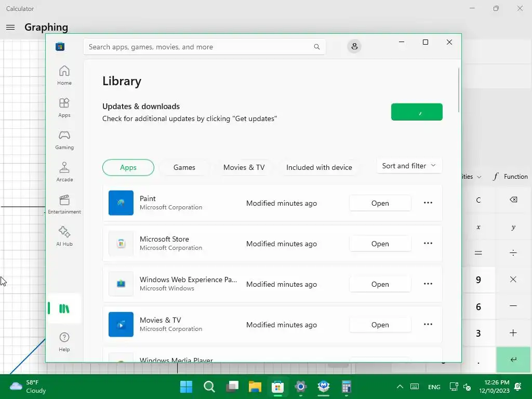Click Calculator backspace key icon

[x=513, y=199]
